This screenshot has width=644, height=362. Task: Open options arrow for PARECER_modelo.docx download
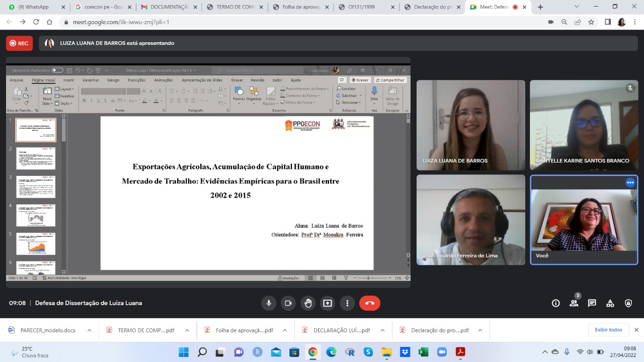(x=90, y=330)
